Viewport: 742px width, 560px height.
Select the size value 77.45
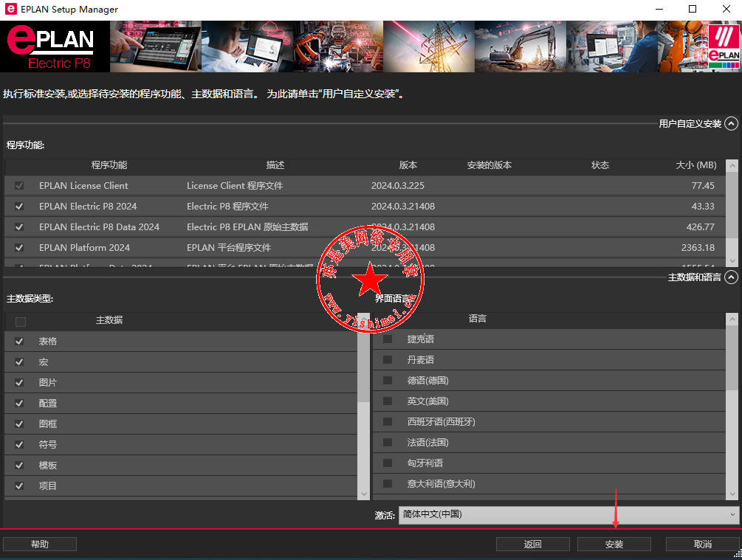(703, 186)
